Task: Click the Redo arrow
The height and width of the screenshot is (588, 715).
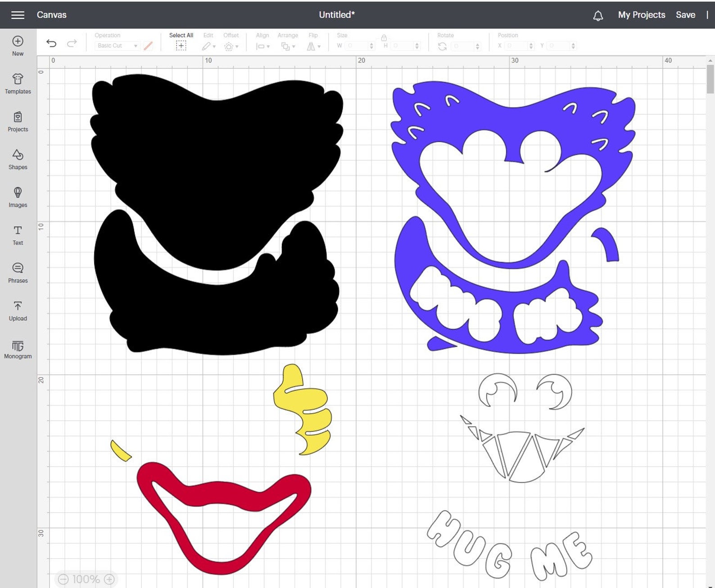Action: coord(72,43)
